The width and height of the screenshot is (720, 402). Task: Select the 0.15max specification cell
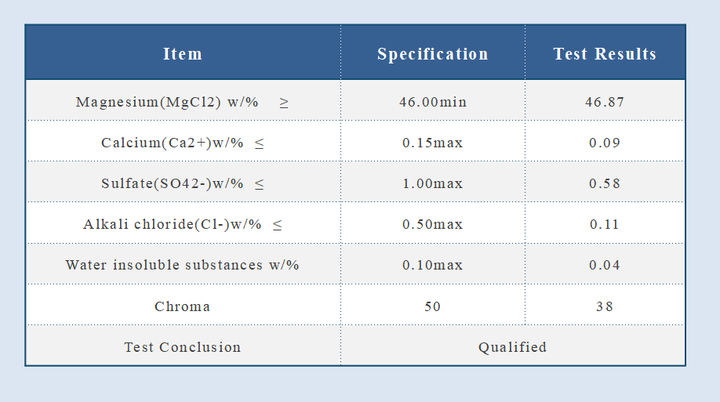tap(432, 143)
